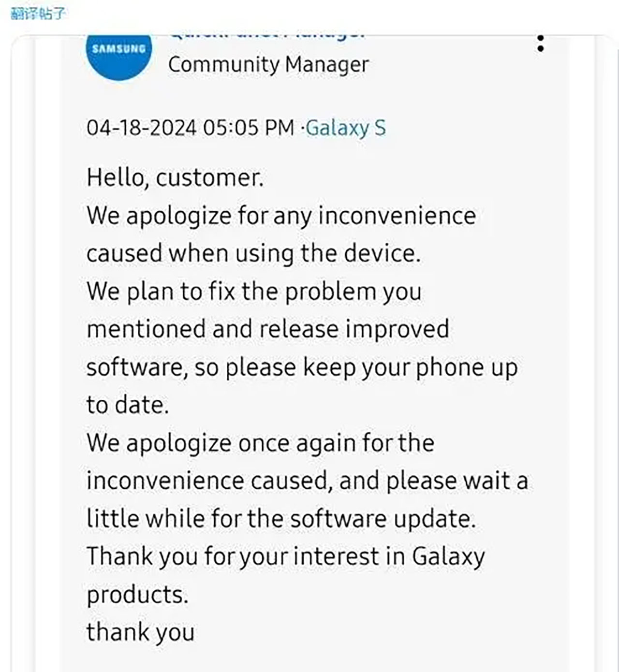Open the Samsung logo badge on the avatar
Screen dimensions: 619x672
click(x=119, y=48)
